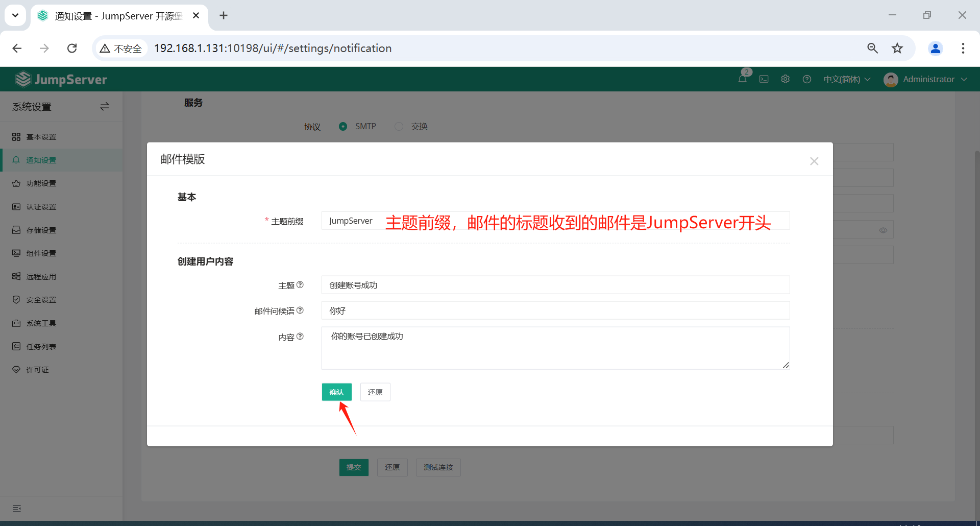The width and height of the screenshot is (980, 526).
Task: Click the 通知设置 bell icon in sidebar
Action: (x=16, y=160)
